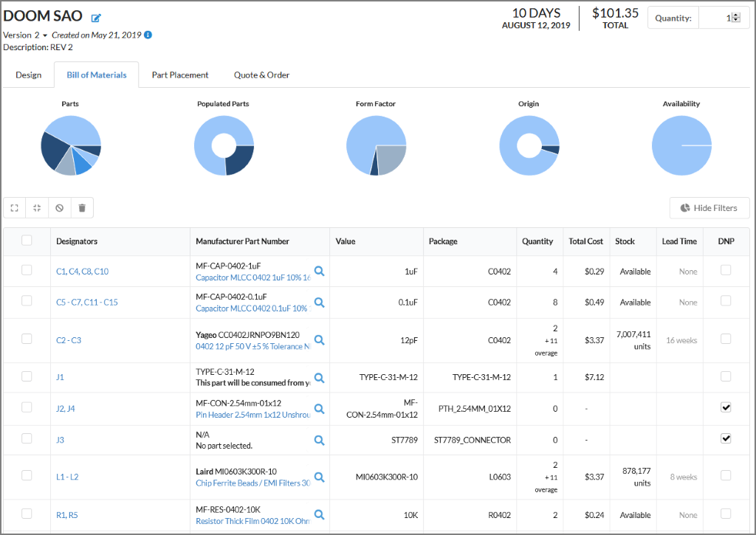Sort the table by the Designators column header
Image resolution: width=756 pixels, height=535 pixels.
(x=77, y=241)
